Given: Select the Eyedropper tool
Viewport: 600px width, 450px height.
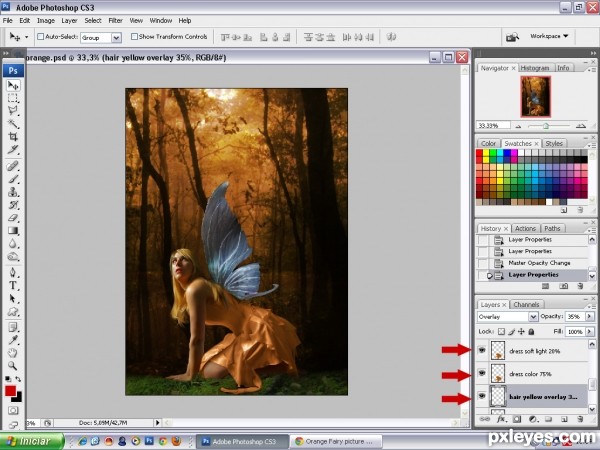Looking at the screenshot, I should click(x=13, y=340).
